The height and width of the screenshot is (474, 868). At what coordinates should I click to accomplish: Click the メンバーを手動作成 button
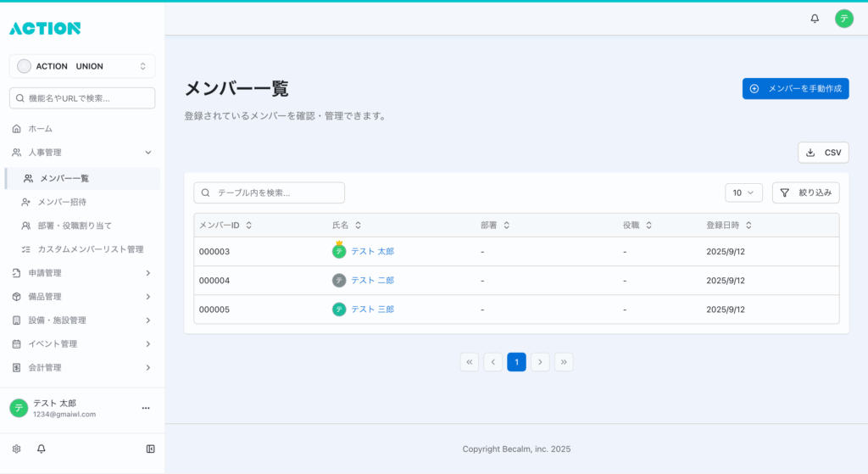tap(795, 89)
